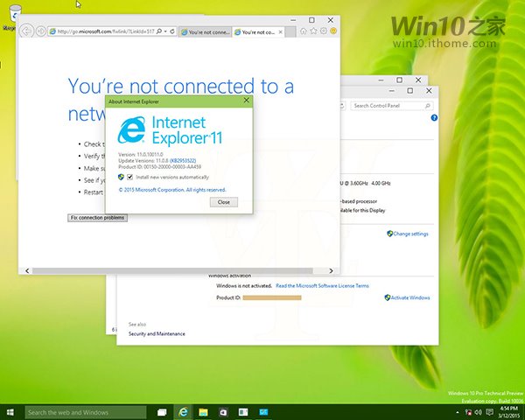This screenshot has width=525, height=420.
Task: Refresh the Control Panel address bar
Action: click(x=342, y=106)
